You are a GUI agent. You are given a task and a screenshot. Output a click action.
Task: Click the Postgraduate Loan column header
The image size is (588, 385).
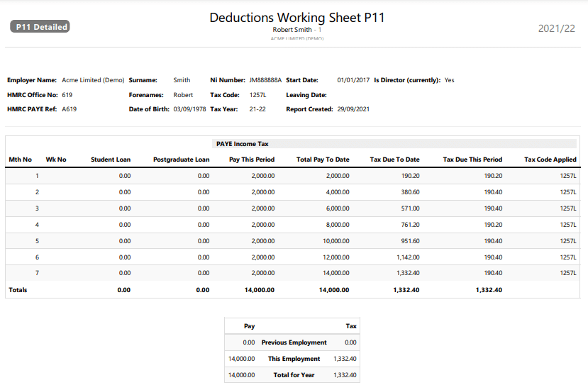click(x=181, y=160)
